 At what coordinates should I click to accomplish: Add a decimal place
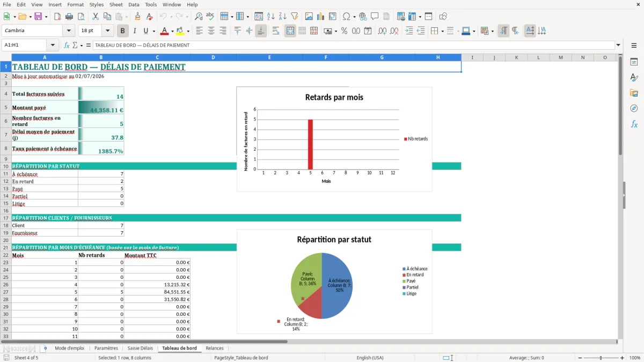[x=382, y=31]
